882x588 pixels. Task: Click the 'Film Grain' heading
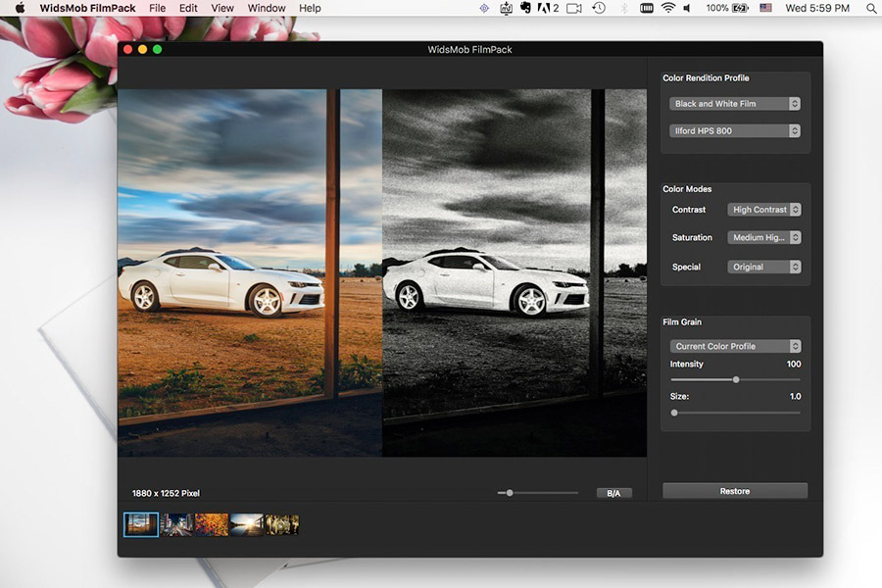(x=682, y=321)
